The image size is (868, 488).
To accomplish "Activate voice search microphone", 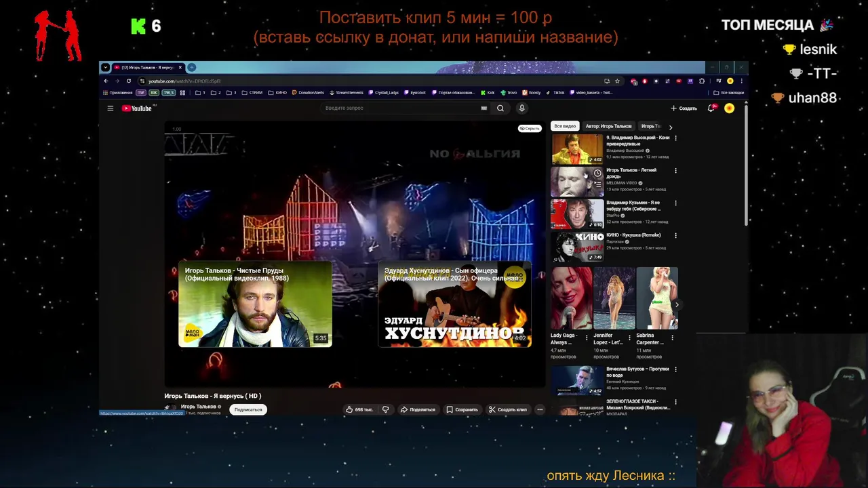I will click(x=521, y=108).
